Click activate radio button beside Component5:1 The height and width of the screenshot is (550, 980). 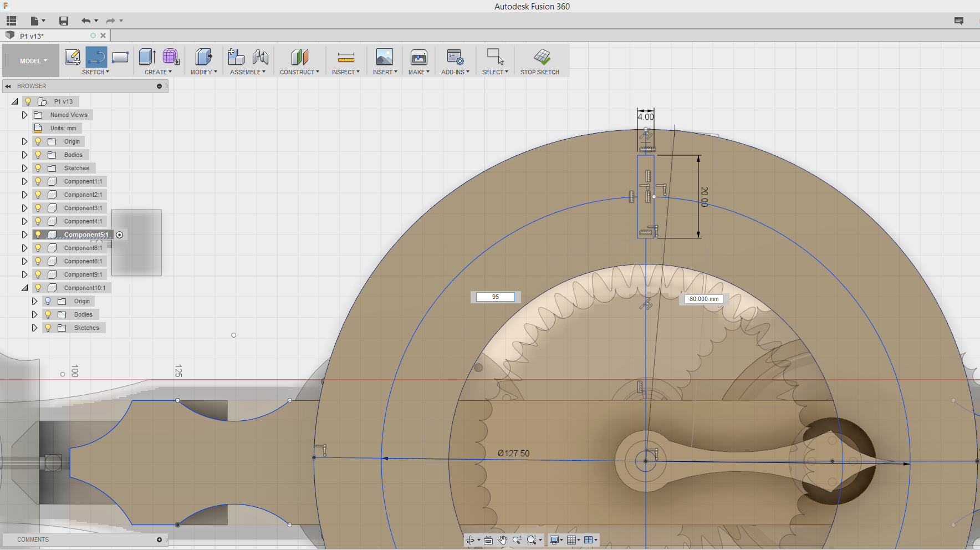(119, 235)
